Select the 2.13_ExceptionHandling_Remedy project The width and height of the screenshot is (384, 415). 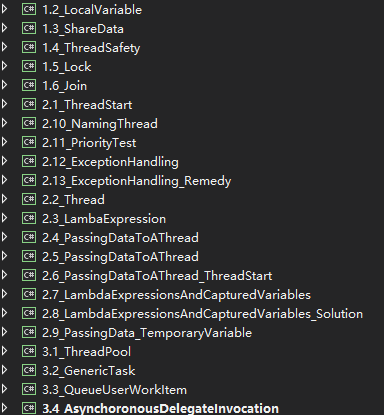click(x=137, y=181)
